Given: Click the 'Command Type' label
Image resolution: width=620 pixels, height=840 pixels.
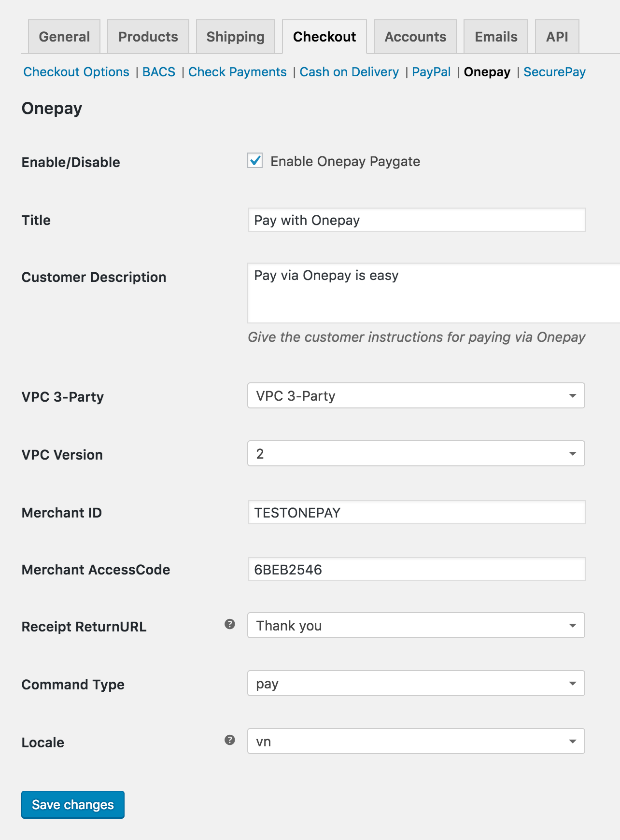Looking at the screenshot, I should tap(73, 685).
